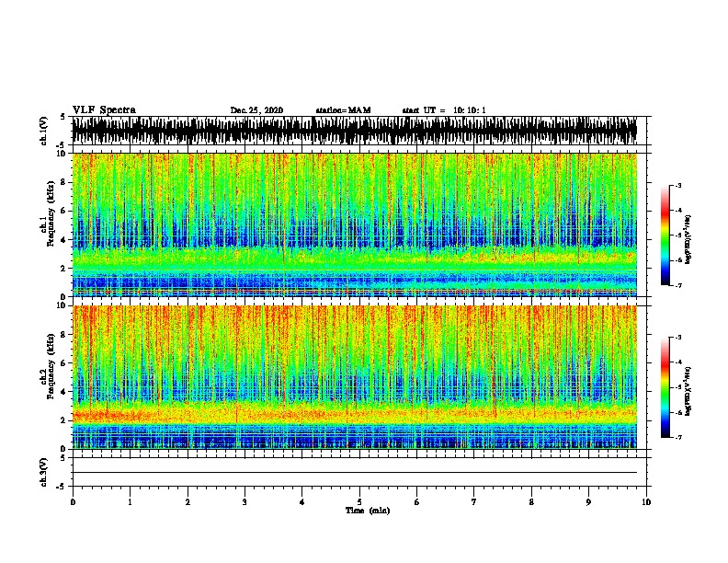Click the ch.2 color bar log(PSD) unit label
Screen dimensions: 728x563
tap(688, 391)
